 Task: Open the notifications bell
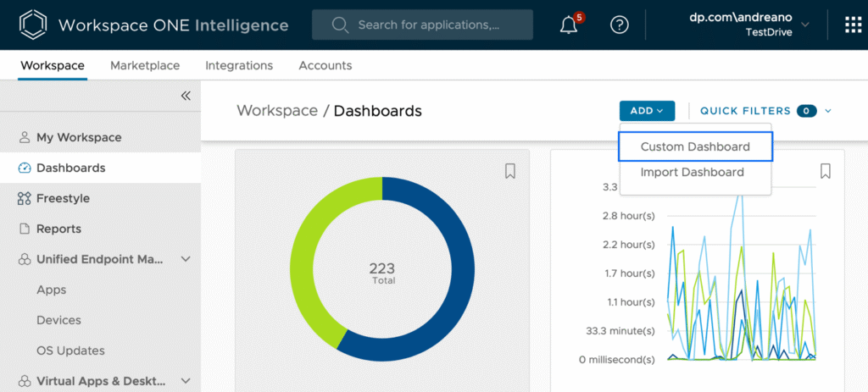point(569,25)
